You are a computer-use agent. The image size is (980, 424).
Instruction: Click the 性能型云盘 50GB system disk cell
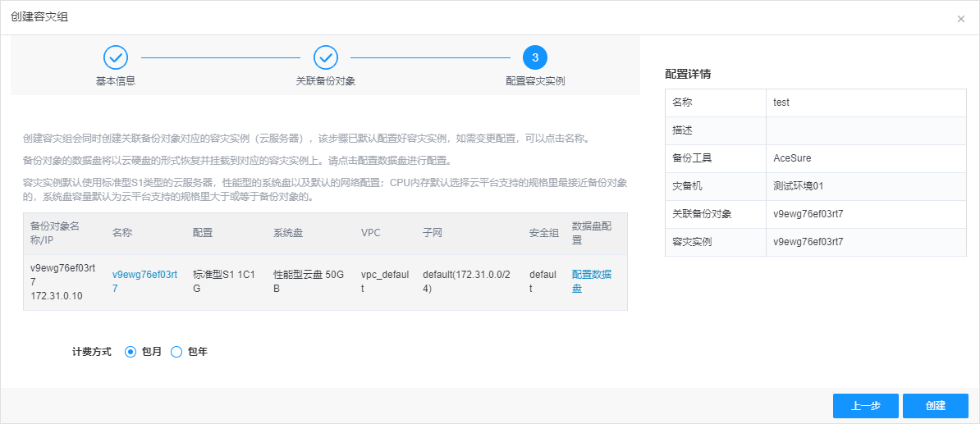(x=308, y=281)
